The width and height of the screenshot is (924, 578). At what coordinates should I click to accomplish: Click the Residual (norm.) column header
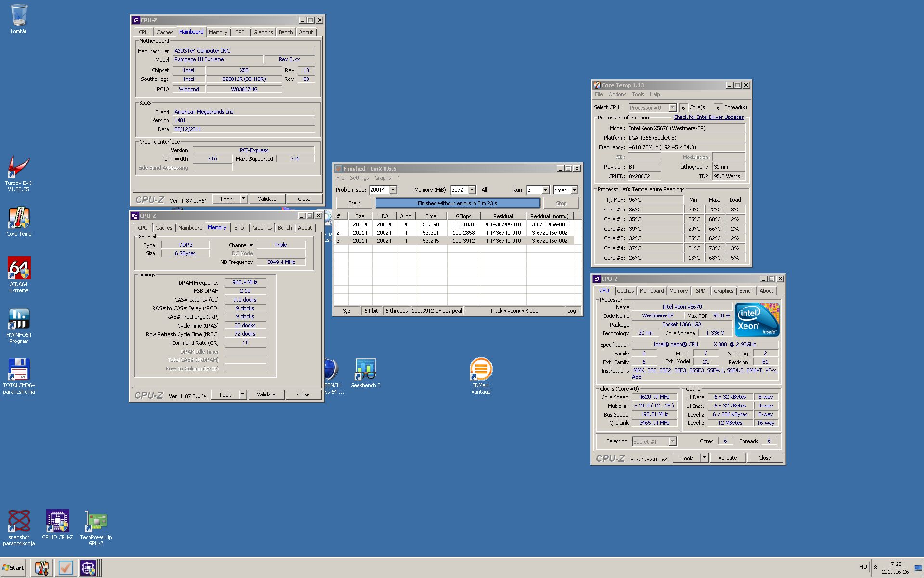(x=550, y=216)
